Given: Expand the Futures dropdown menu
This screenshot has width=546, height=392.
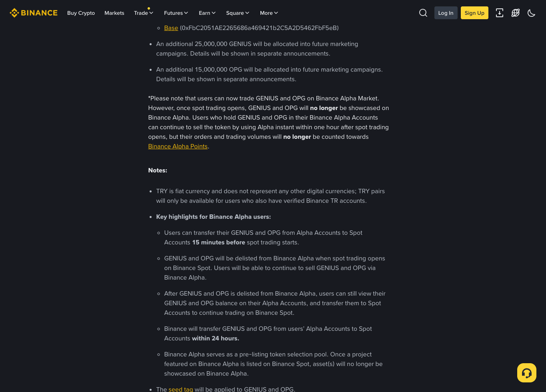Looking at the screenshot, I should pos(176,13).
